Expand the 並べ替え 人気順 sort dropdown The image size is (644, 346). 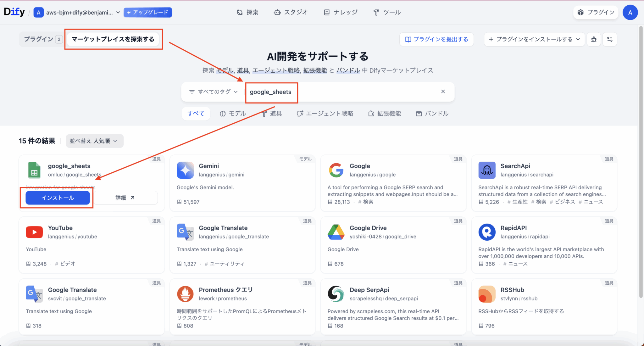click(x=94, y=141)
